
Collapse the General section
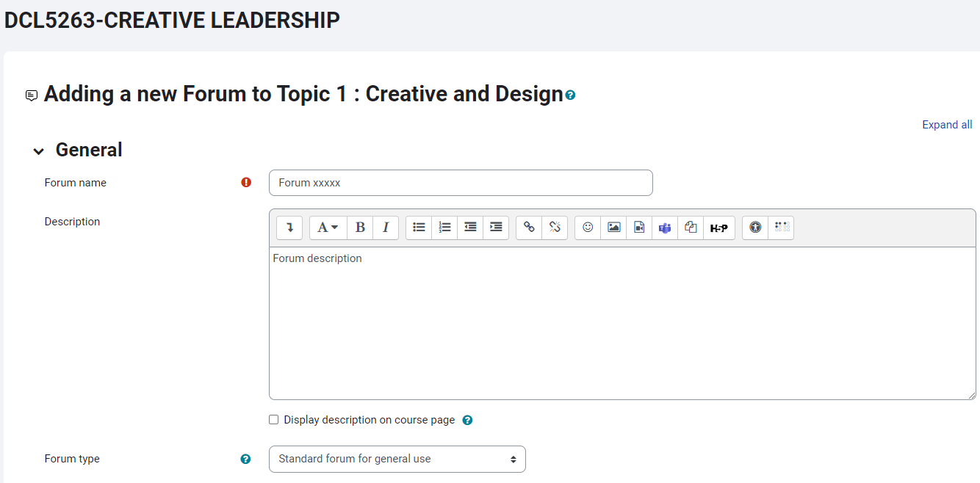point(38,151)
